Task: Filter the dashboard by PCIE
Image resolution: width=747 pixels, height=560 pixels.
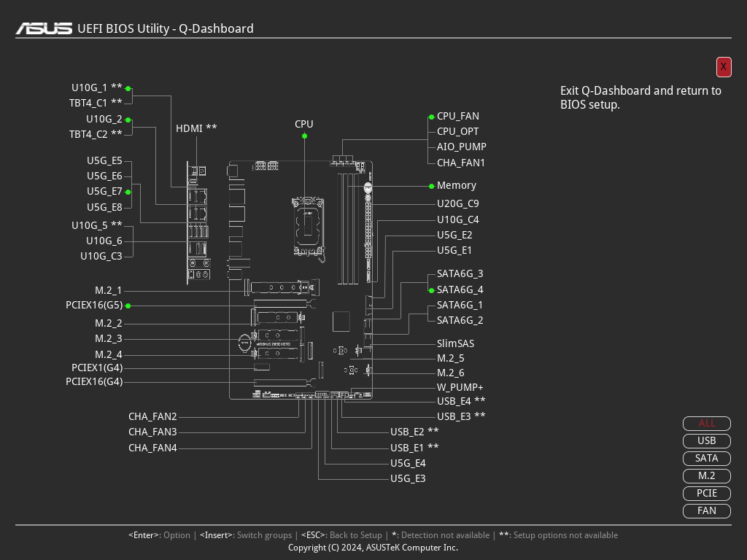Action: [706, 493]
